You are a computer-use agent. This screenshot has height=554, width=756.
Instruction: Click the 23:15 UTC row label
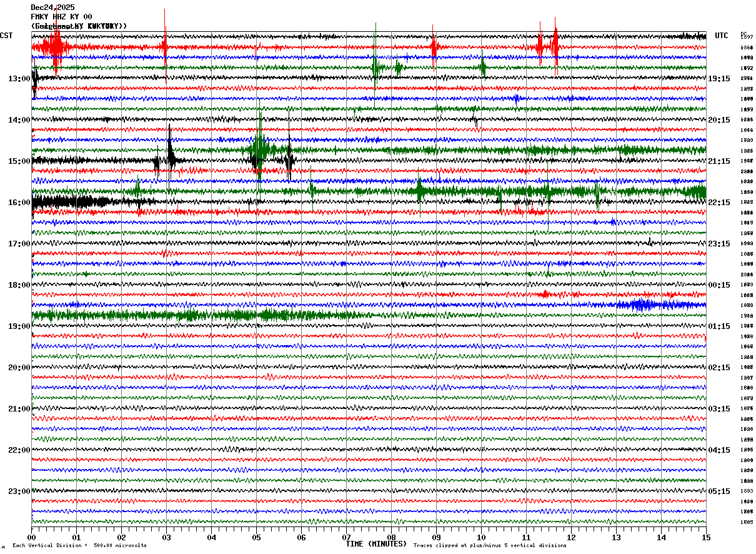click(x=719, y=244)
